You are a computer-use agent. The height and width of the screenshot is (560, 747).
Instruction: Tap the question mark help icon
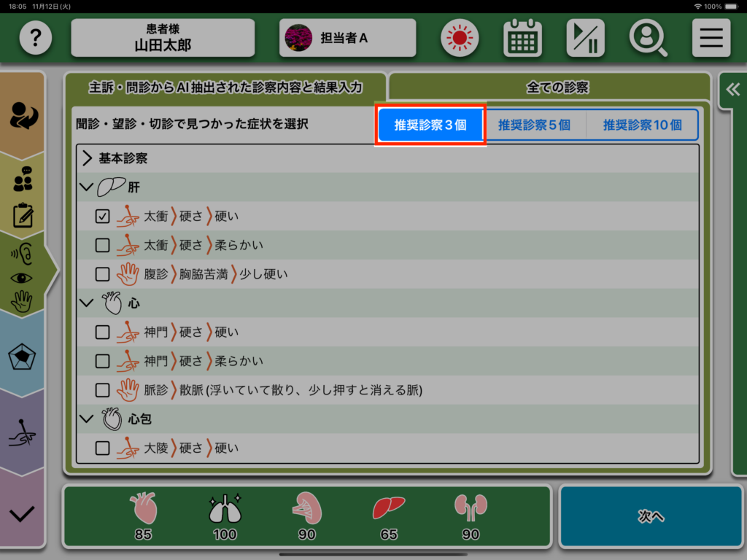click(36, 38)
